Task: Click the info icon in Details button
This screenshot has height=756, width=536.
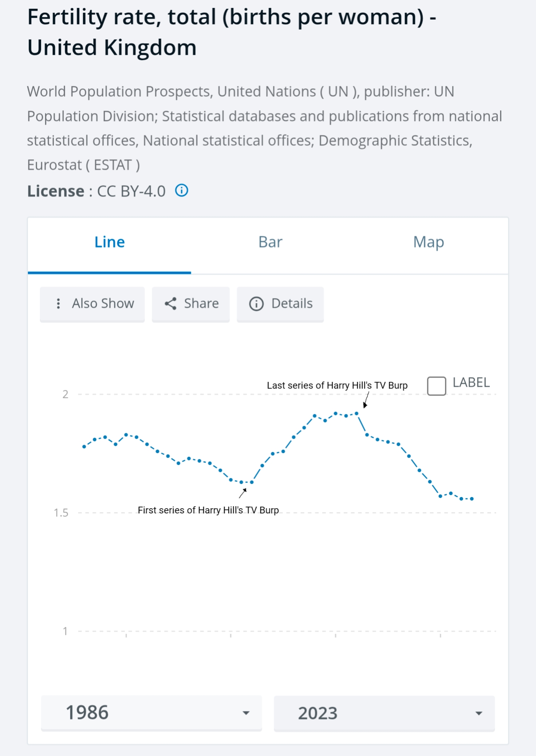Action: [256, 304]
